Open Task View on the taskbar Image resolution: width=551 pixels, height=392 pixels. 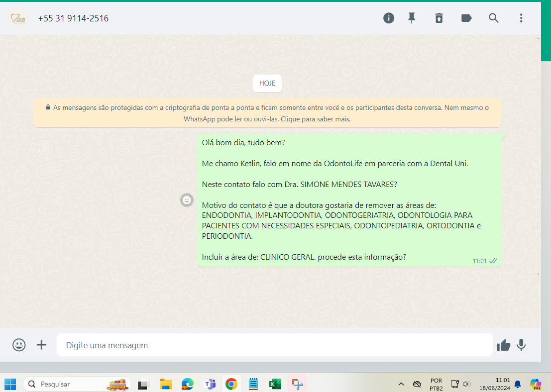143,384
